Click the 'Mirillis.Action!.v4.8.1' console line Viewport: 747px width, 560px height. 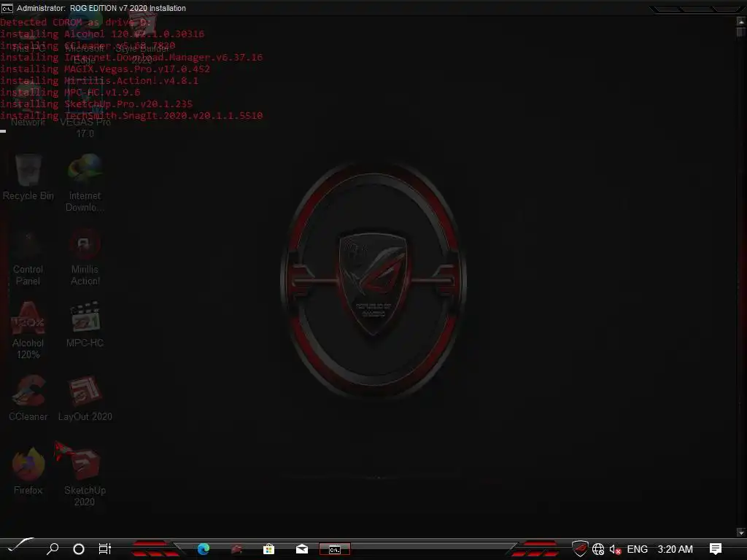tap(99, 80)
